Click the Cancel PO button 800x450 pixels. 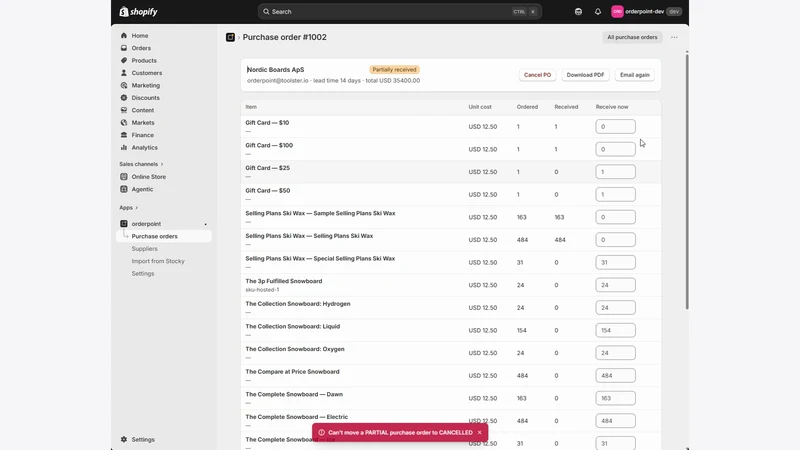tap(537, 75)
